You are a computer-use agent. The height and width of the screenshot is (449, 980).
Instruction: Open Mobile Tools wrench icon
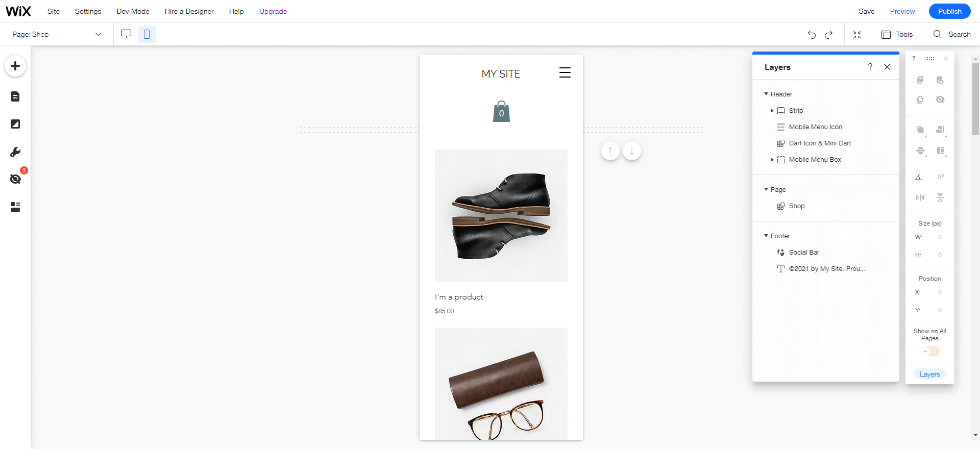coord(15,152)
